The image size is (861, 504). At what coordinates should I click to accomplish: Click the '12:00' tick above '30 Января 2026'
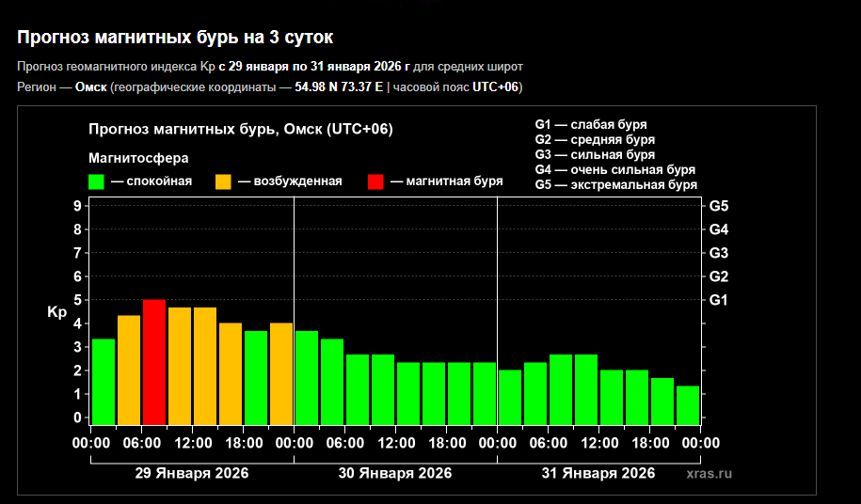[396, 443]
